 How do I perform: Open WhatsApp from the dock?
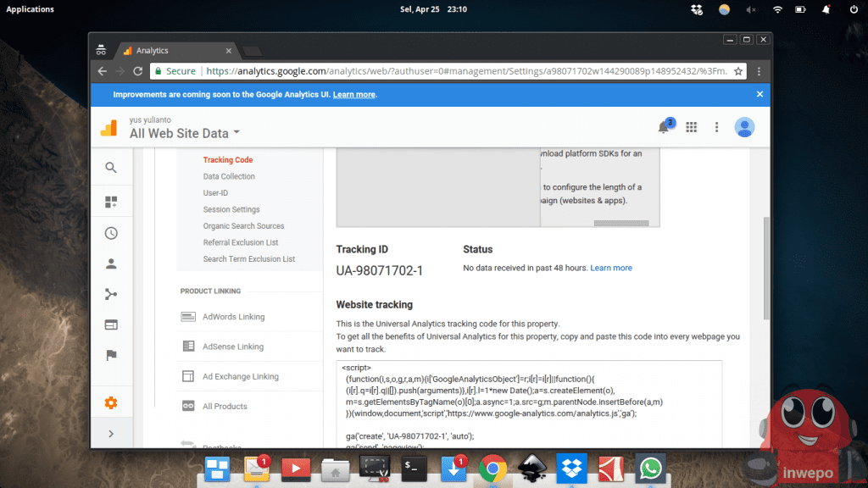pos(650,469)
